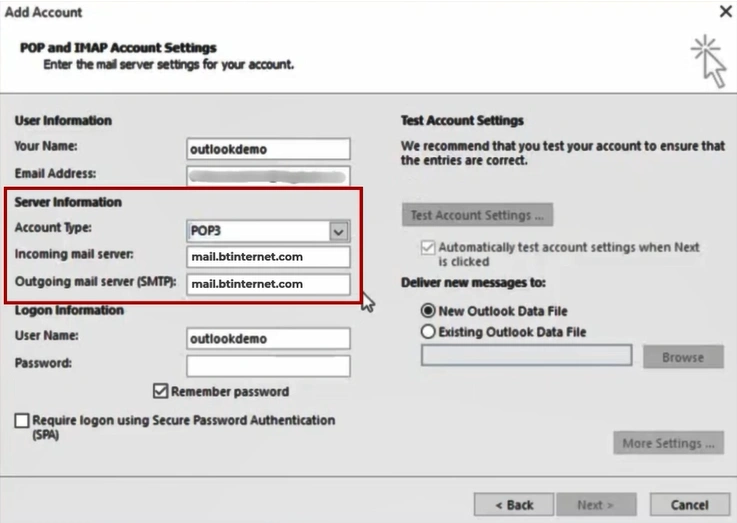Screen dimensions: 737x523
Task: Click the Email Address input field
Action: click(x=268, y=176)
